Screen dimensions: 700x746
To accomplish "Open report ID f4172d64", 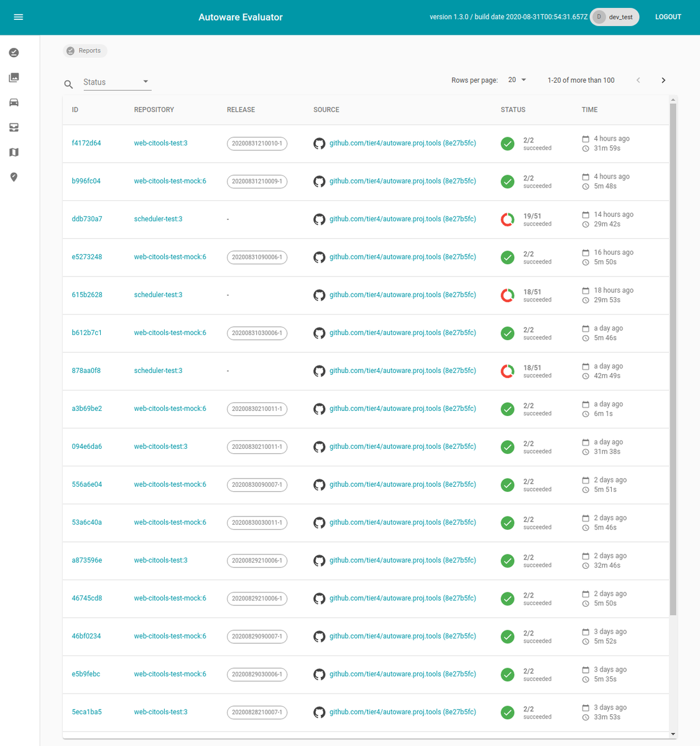I will 86,143.
